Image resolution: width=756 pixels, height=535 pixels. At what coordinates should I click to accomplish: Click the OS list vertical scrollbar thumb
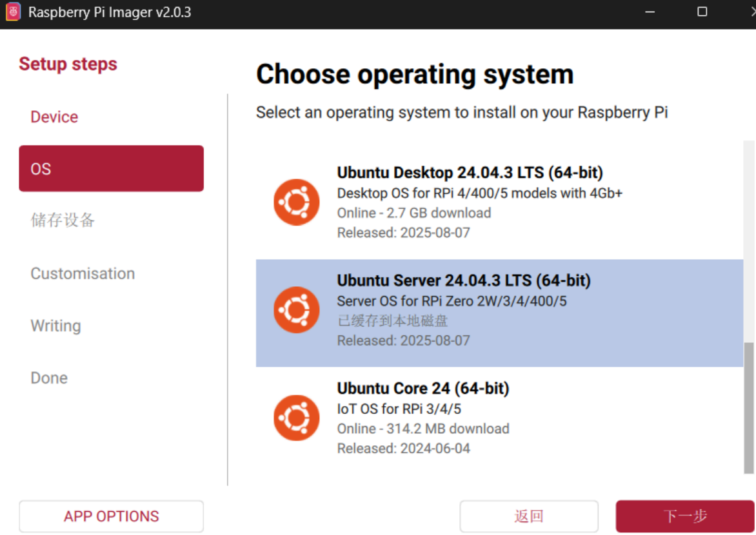pos(749,408)
